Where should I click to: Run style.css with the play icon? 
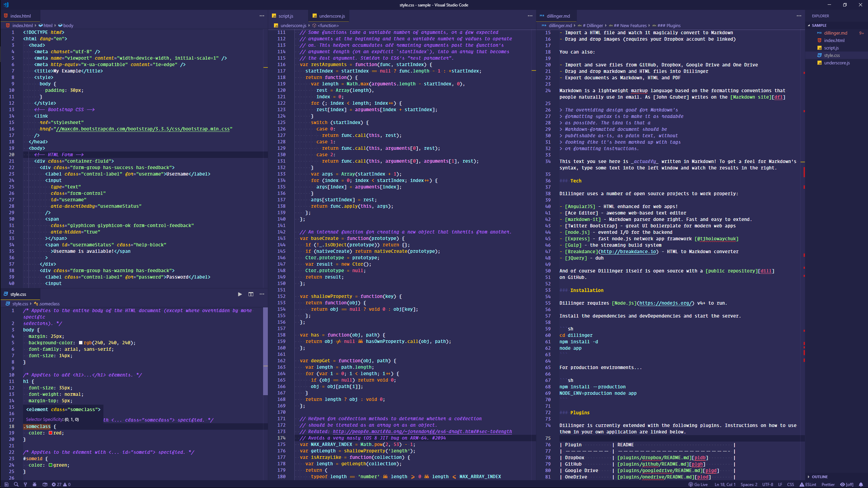(240, 294)
